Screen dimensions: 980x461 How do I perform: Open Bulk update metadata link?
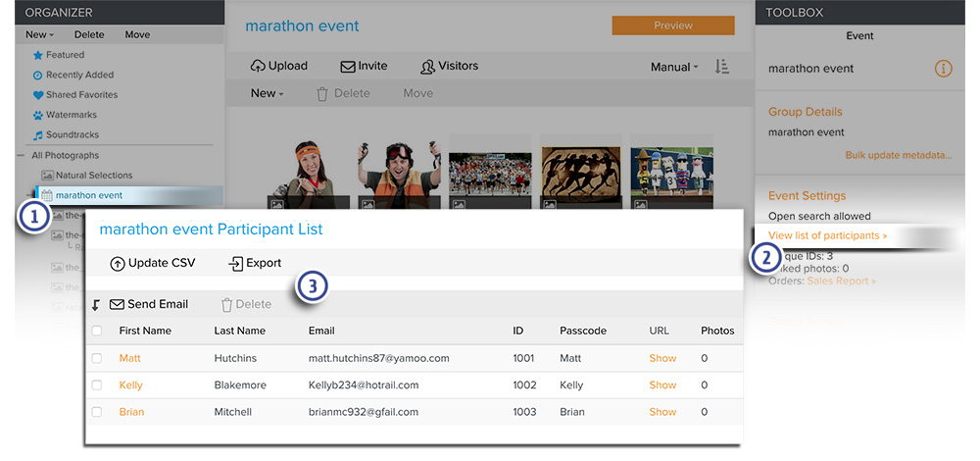pyautogui.click(x=899, y=155)
